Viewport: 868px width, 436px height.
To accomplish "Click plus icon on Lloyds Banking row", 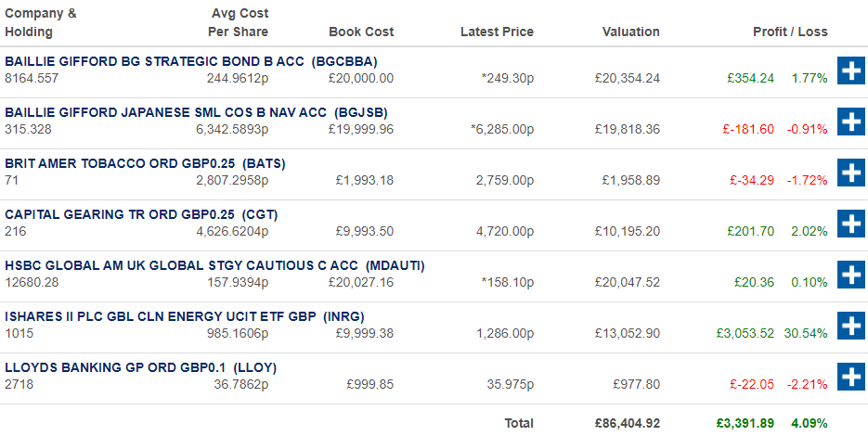I will (x=850, y=377).
